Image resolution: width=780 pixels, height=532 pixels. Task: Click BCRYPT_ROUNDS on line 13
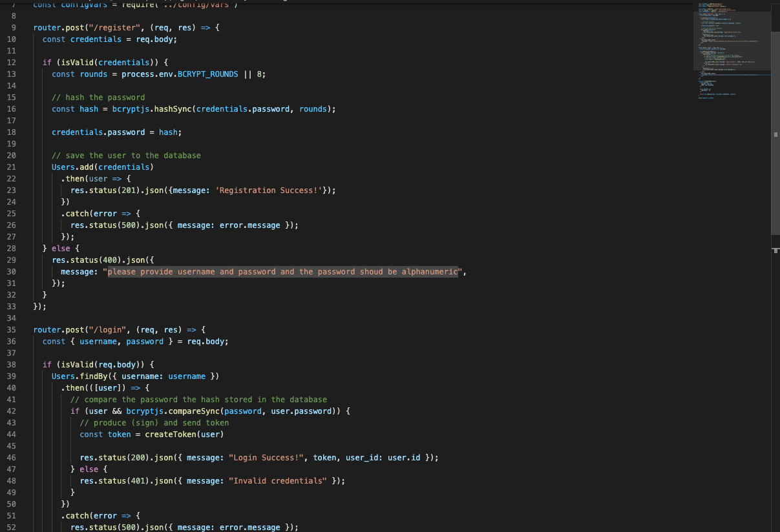tap(208, 74)
